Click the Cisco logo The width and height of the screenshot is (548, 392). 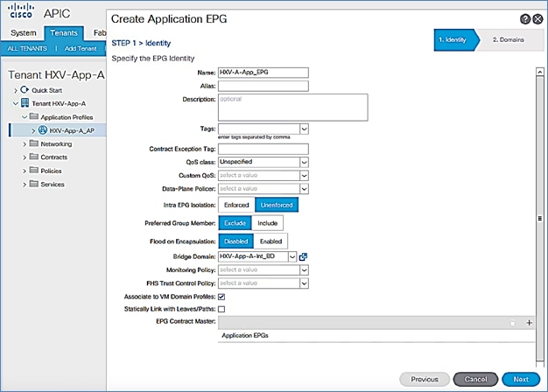pos(21,11)
